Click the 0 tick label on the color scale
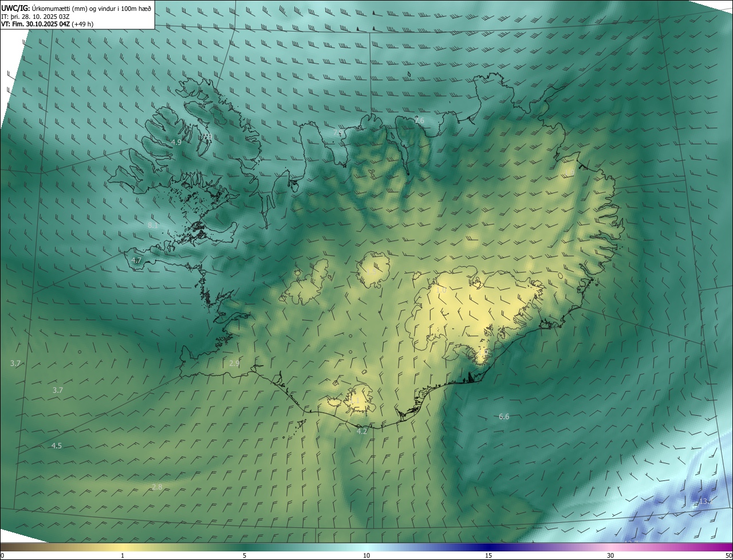 pyautogui.click(x=2, y=555)
